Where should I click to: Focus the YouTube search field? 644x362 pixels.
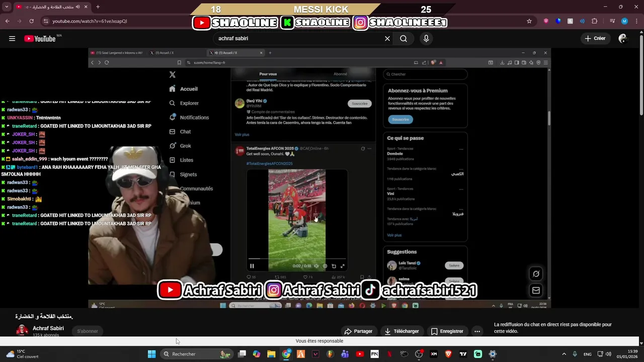tap(299, 38)
